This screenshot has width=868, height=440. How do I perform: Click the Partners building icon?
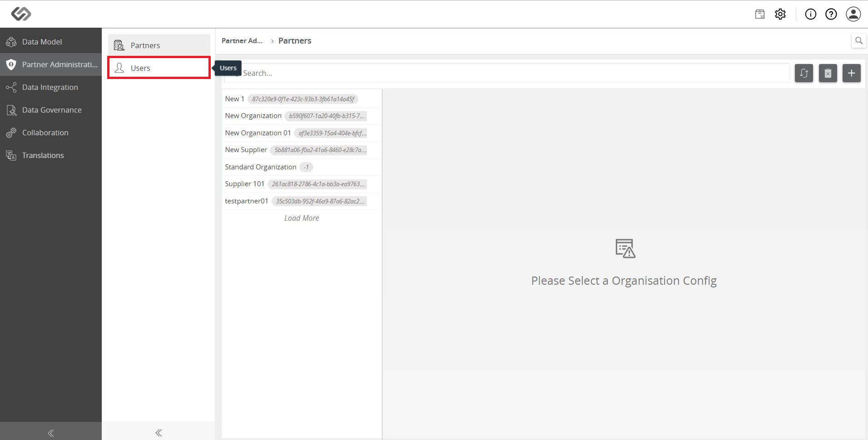(119, 45)
